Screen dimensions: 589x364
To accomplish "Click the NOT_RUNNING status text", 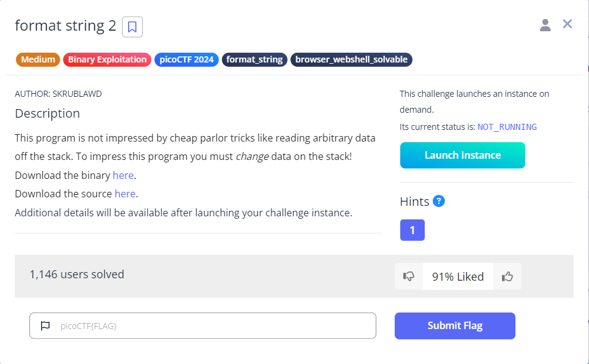I will (x=507, y=127).
